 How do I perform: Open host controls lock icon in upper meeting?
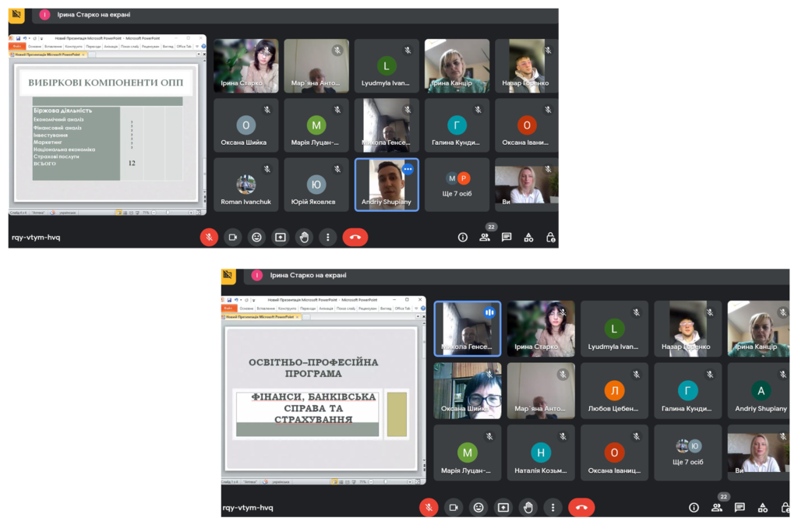pos(551,237)
